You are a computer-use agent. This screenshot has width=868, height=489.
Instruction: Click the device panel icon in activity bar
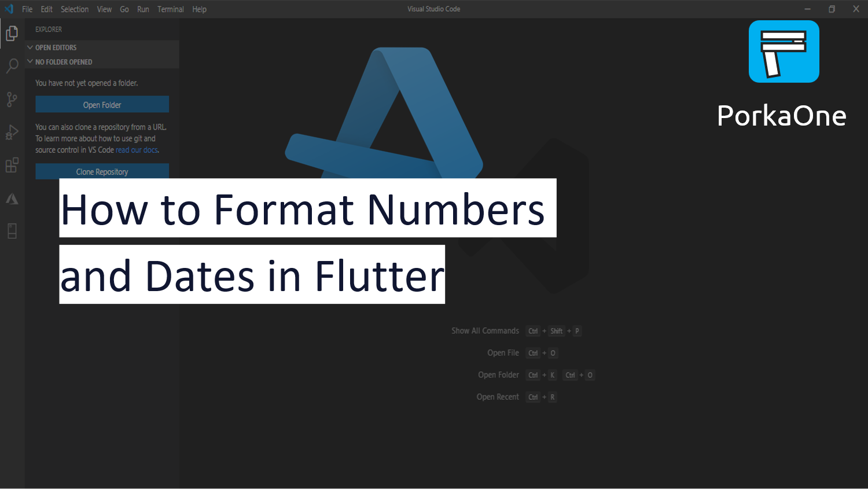(x=12, y=231)
